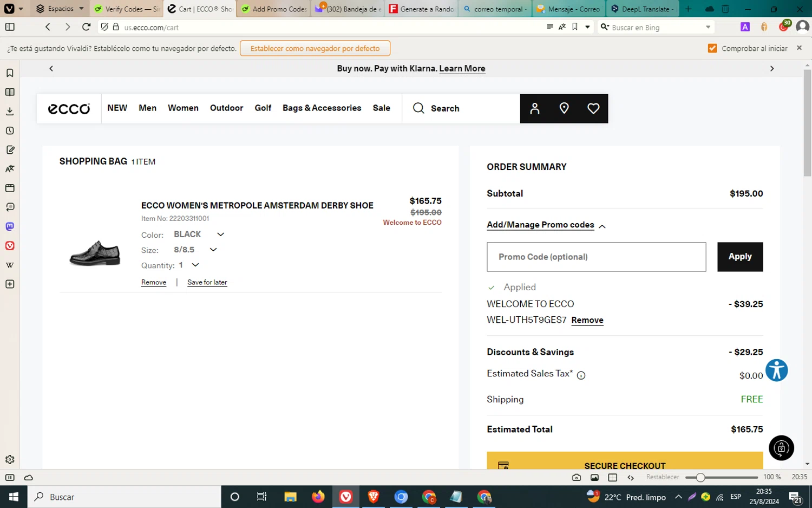The width and height of the screenshot is (812, 508).
Task: Open Vivaldi settings gear
Action: click(x=10, y=459)
